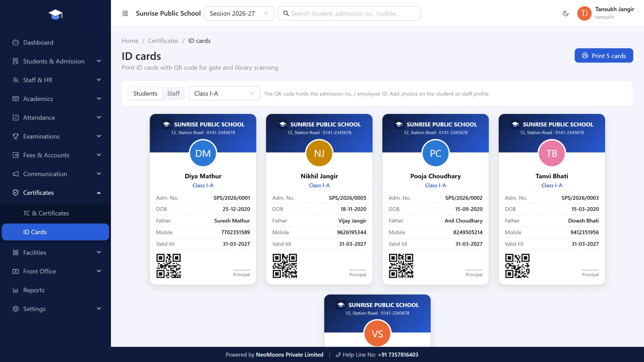
Task: Click Nikhil Jangir's NJ avatar
Action: (x=319, y=153)
